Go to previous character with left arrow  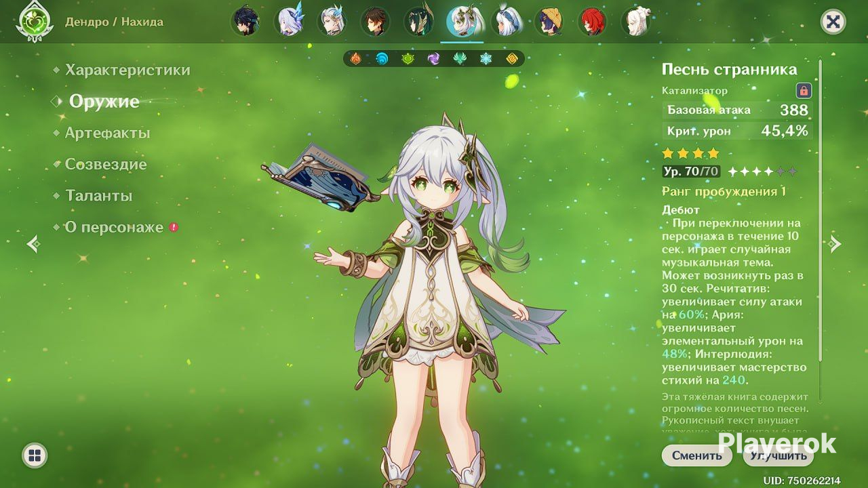point(33,244)
